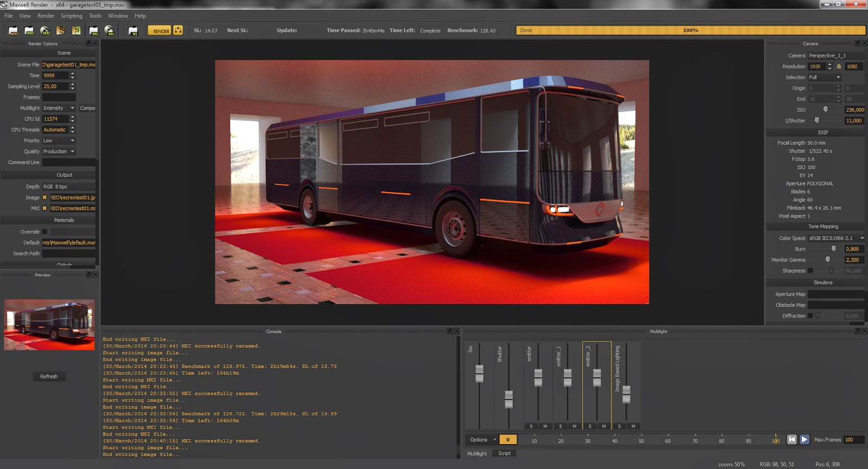The height and width of the screenshot is (469, 868).
Task: Click the disc MXI toolbar icon
Action: pos(45,30)
